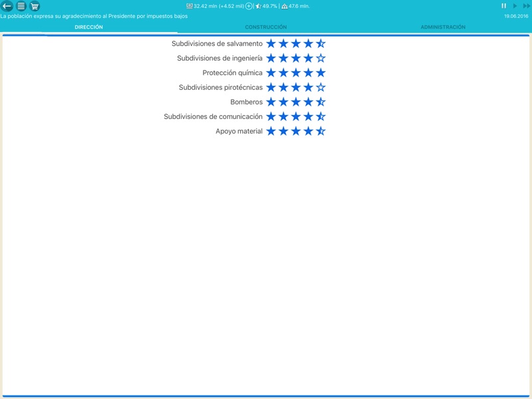Select the Protección química label
Viewport: 532px width, 399px height.
coord(232,73)
